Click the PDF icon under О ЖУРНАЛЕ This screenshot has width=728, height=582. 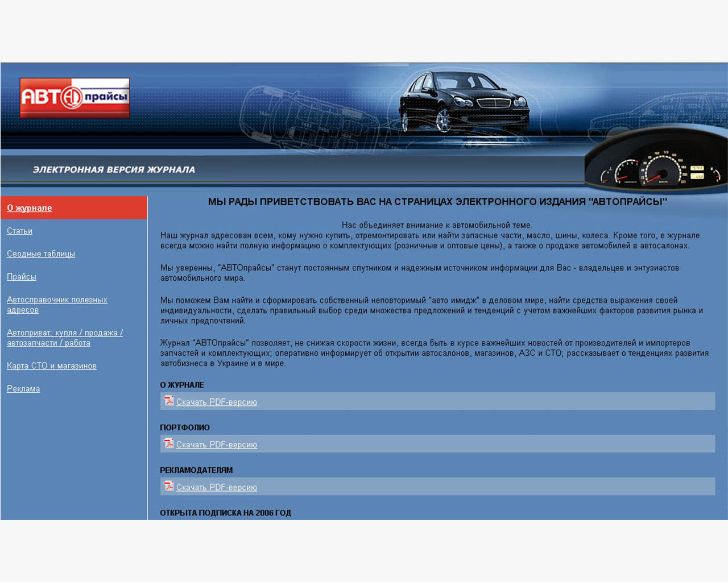pyautogui.click(x=169, y=401)
